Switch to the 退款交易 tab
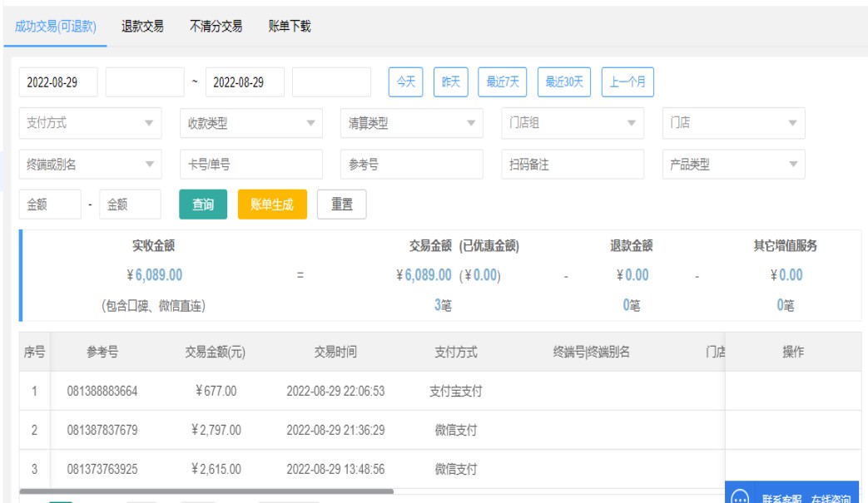868x503 pixels. (142, 26)
